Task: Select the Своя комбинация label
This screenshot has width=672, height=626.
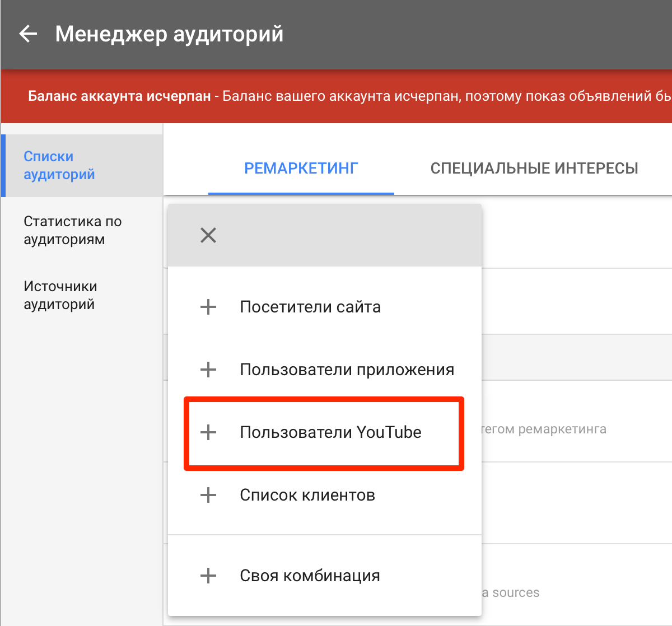Action: (310, 576)
